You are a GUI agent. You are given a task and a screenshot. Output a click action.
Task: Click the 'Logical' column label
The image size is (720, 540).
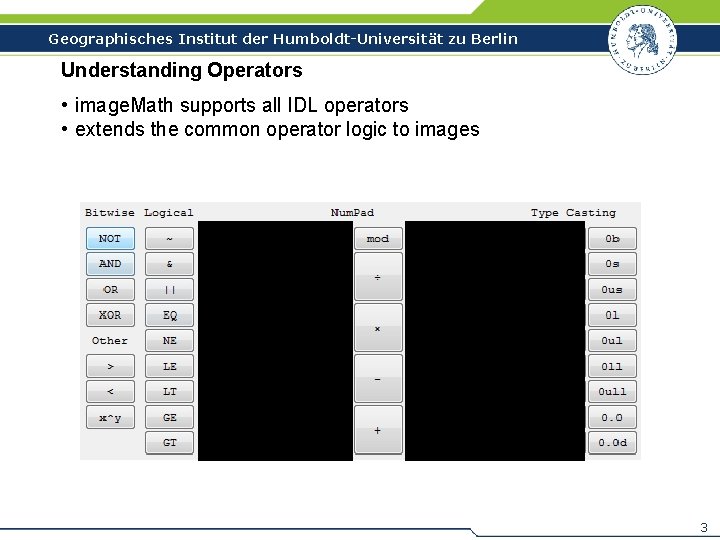coord(169,213)
